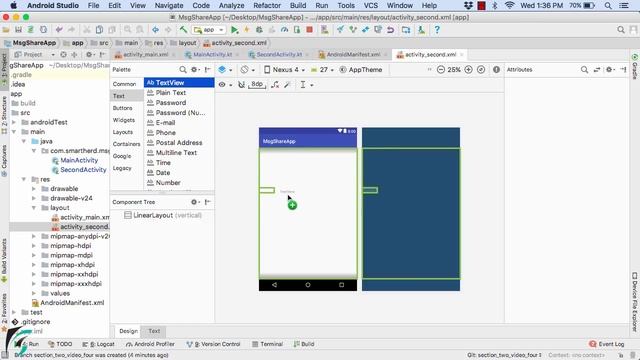Run the app with green play button
The height and width of the screenshot is (360, 640).
[235, 30]
